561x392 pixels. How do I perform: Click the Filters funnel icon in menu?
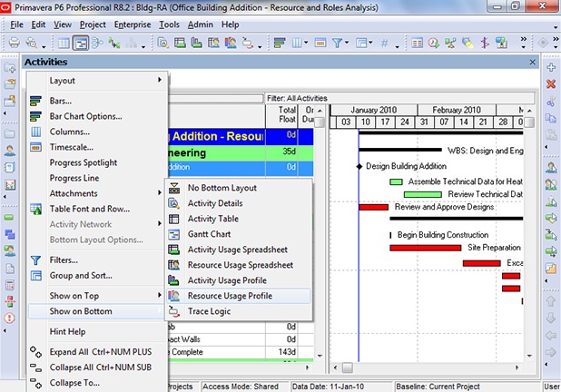click(x=35, y=260)
